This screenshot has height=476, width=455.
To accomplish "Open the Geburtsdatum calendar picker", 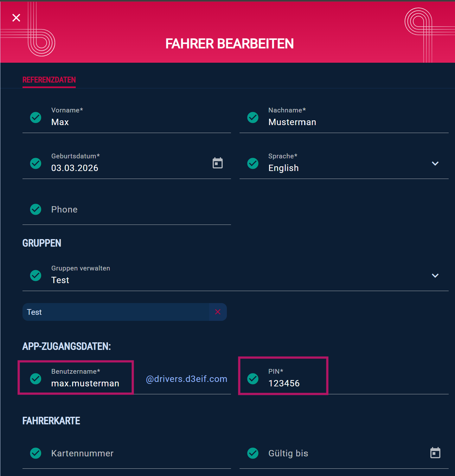I will click(x=218, y=163).
